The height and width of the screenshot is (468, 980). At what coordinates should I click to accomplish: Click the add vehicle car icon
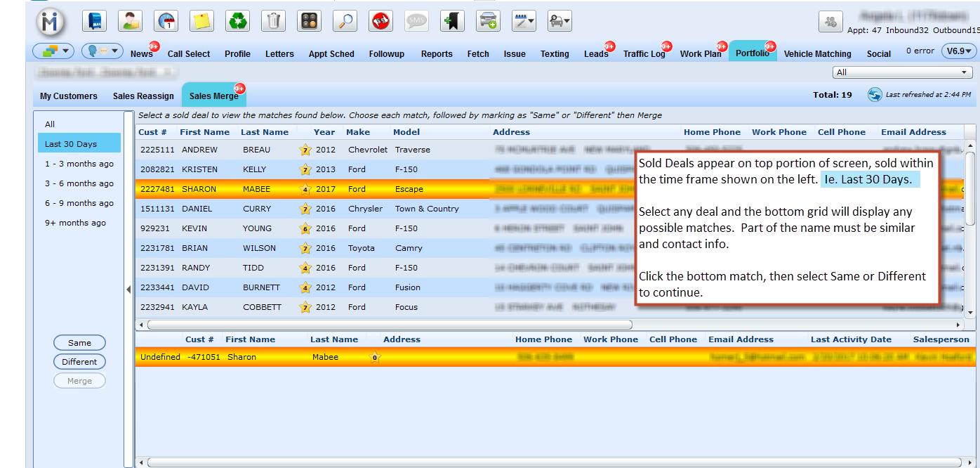point(488,21)
